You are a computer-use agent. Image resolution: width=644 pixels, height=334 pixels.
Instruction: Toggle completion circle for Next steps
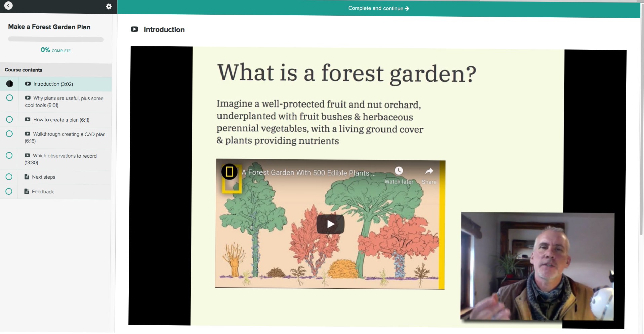[9, 177]
